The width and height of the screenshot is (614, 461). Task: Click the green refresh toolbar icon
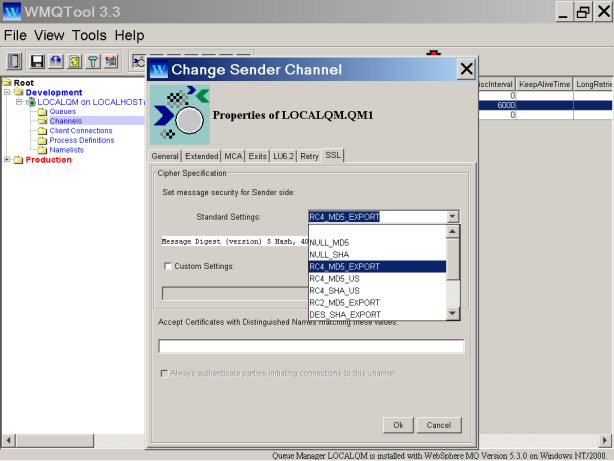coord(74,61)
